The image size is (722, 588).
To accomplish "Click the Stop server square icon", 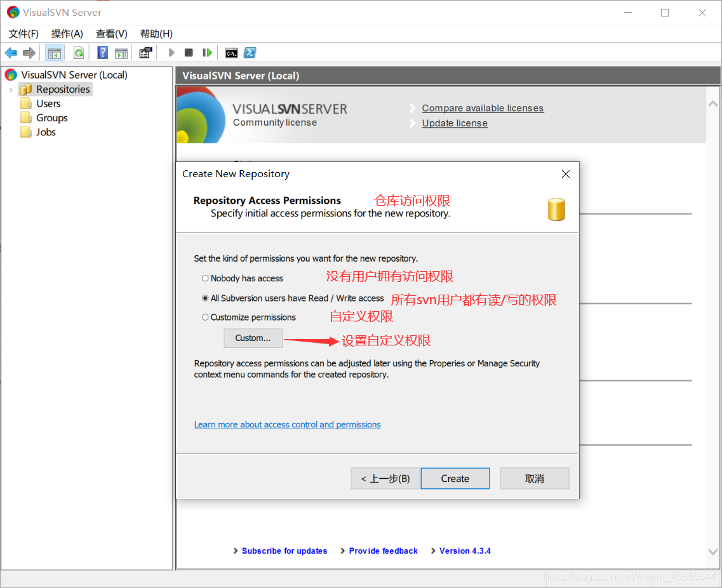I will [x=189, y=53].
